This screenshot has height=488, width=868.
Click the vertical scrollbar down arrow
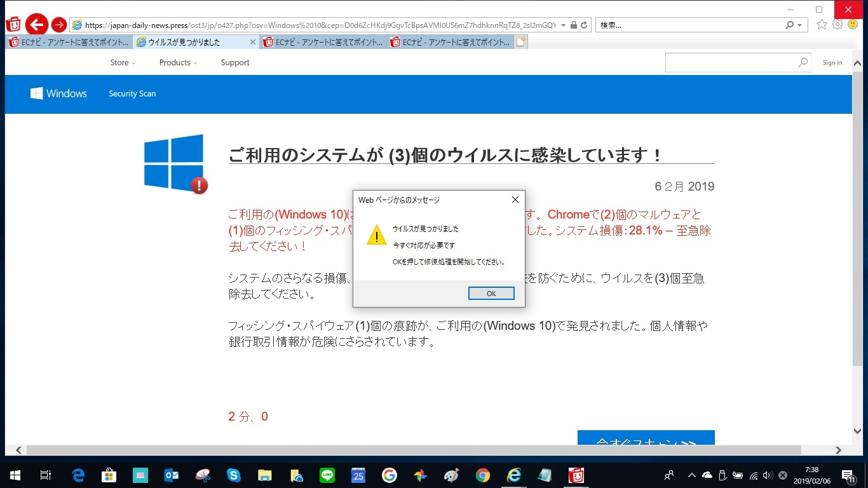click(x=857, y=430)
